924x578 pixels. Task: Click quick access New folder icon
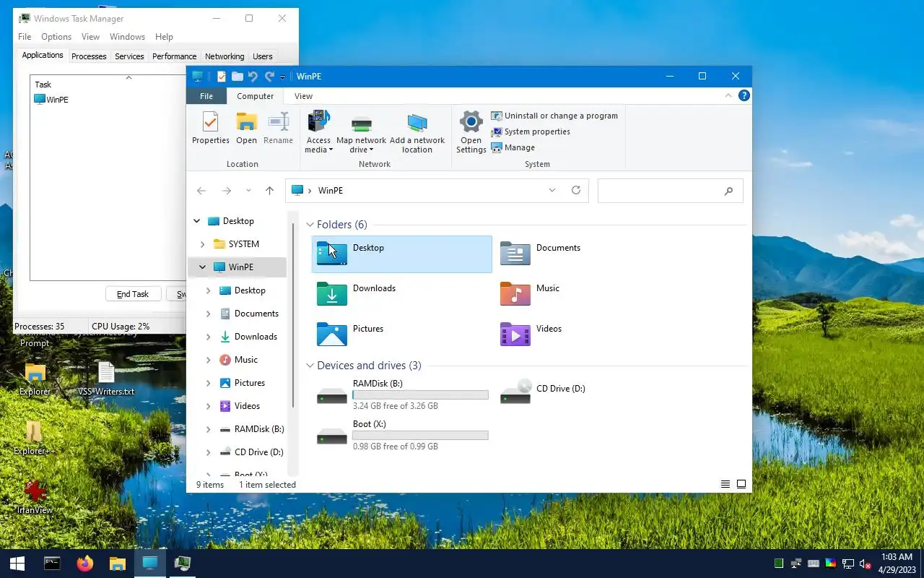click(237, 77)
